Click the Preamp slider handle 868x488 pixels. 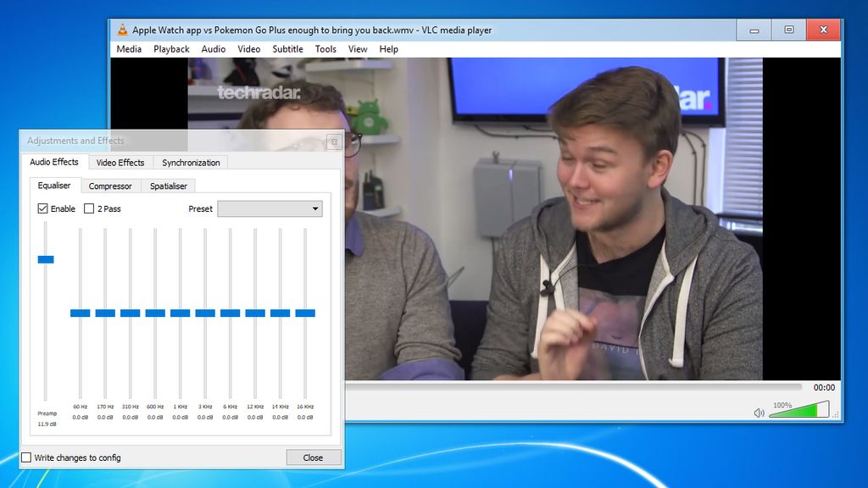tap(46, 259)
